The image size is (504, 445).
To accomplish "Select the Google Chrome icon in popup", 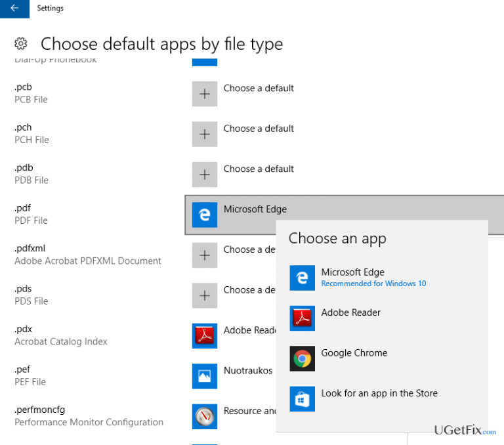I will pos(302,358).
